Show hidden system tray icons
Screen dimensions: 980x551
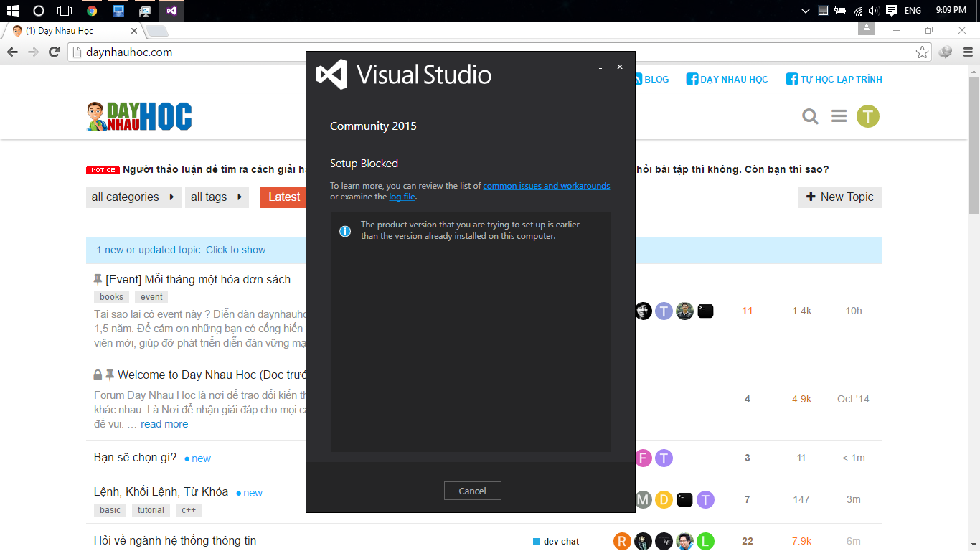(x=806, y=11)
